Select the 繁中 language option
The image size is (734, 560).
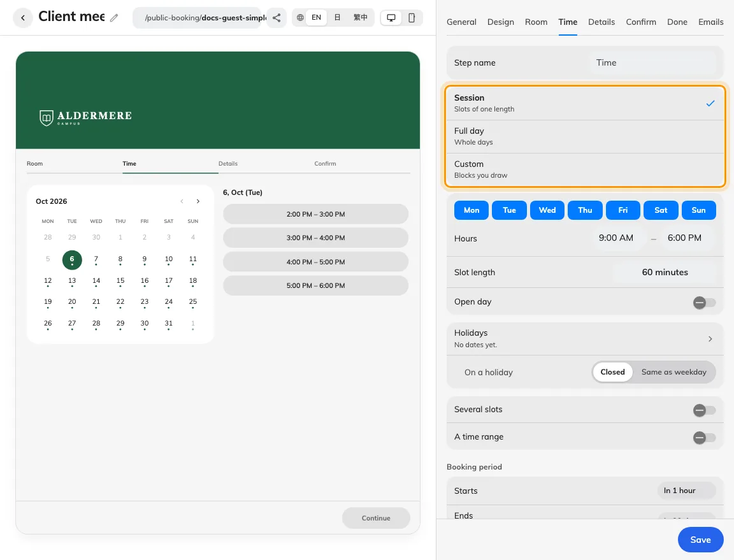pos(360,18)
